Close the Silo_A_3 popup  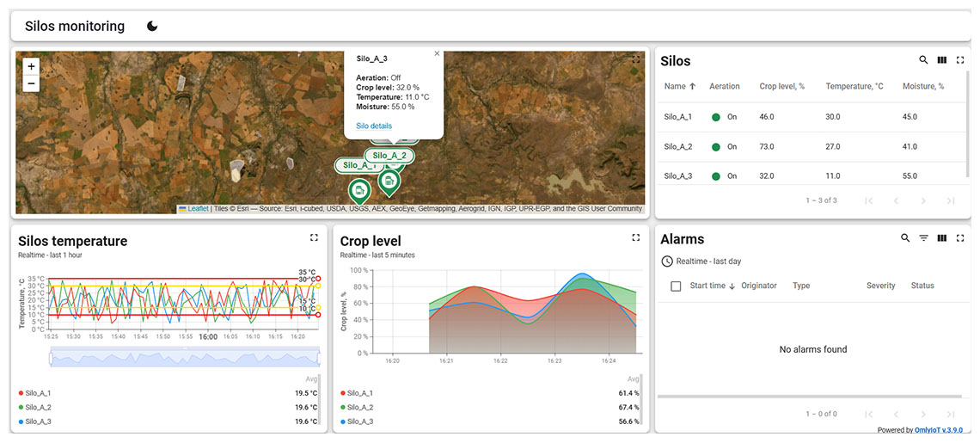[x=437, y=53]
